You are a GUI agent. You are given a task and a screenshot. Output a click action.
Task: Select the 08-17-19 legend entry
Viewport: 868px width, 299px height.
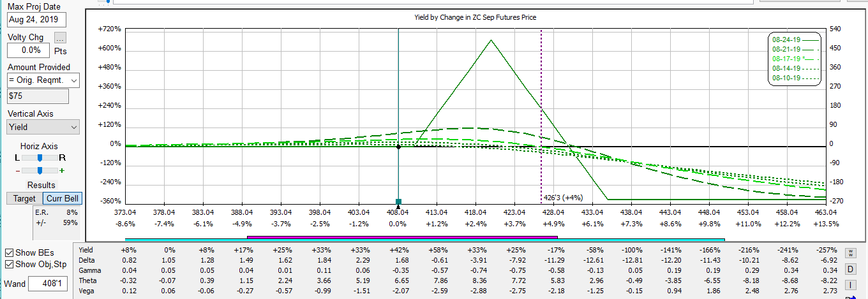tap(795, 59)
